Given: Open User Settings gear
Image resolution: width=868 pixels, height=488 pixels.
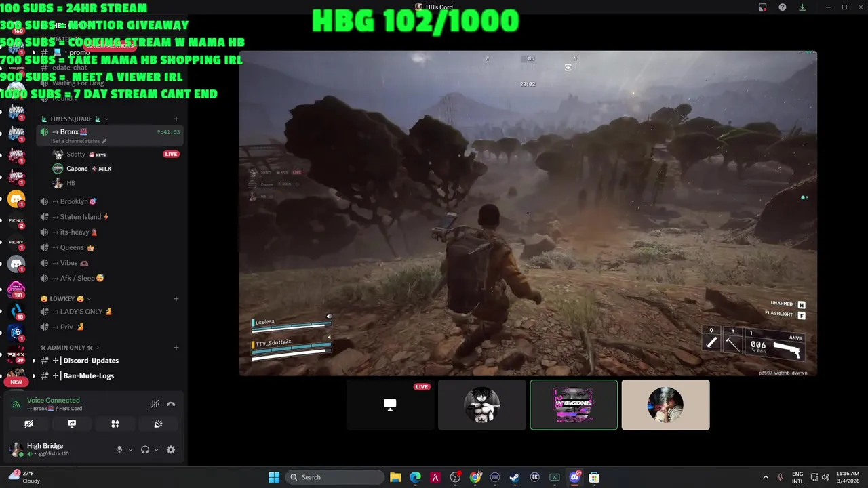Looking at the screenshot, I should (x=171, y=449).
